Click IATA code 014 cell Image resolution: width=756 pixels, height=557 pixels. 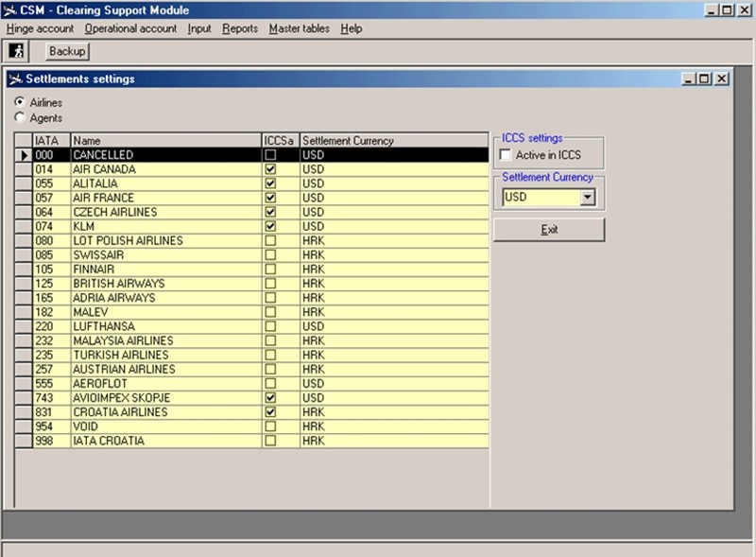52,169
